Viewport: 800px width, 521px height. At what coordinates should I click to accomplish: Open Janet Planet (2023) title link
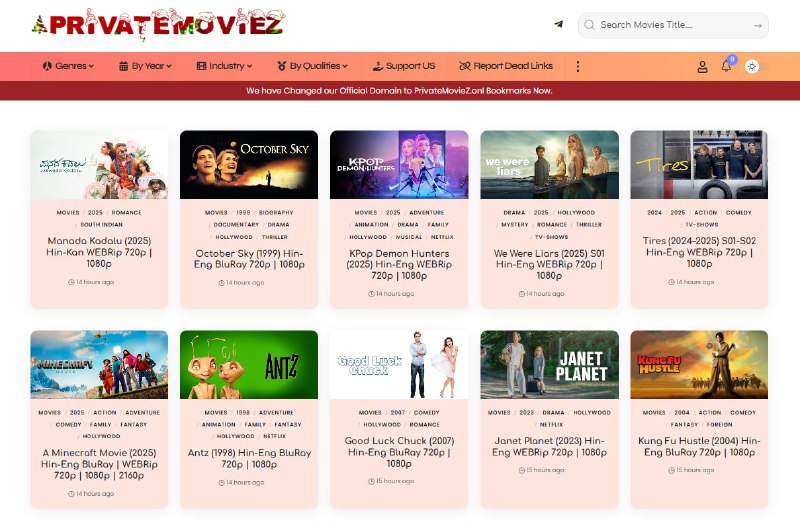(549, 446)
